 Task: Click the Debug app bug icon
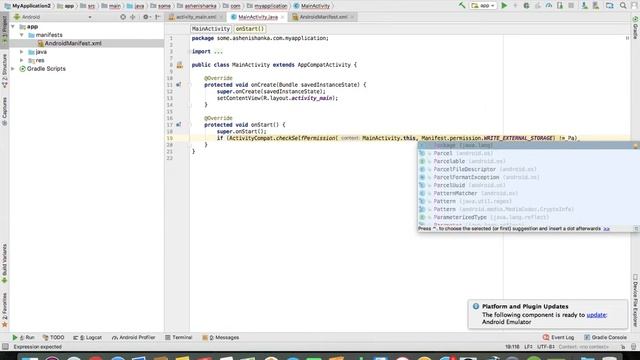(526, 6)
